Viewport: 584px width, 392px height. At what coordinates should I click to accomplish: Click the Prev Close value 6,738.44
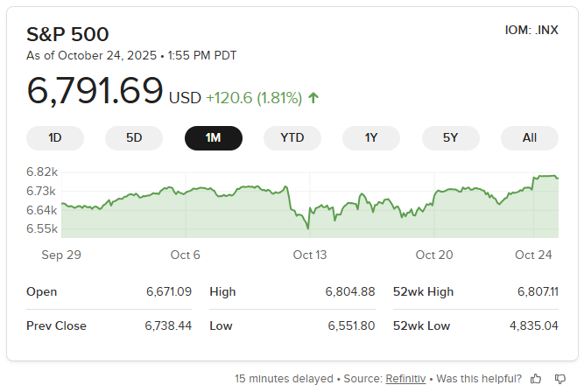coord(168,325)
